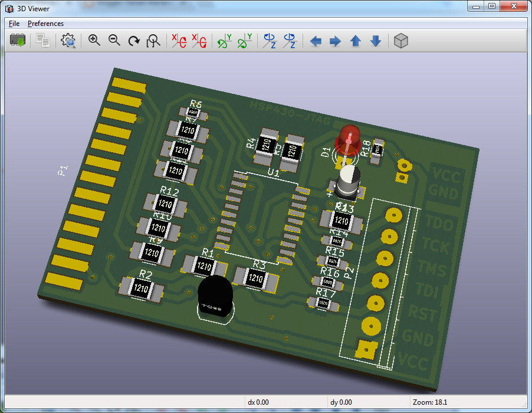The image size is (532, 413).
Task: Rotate Z clockwise using first Z icon
Action: (x=270, y=41)
